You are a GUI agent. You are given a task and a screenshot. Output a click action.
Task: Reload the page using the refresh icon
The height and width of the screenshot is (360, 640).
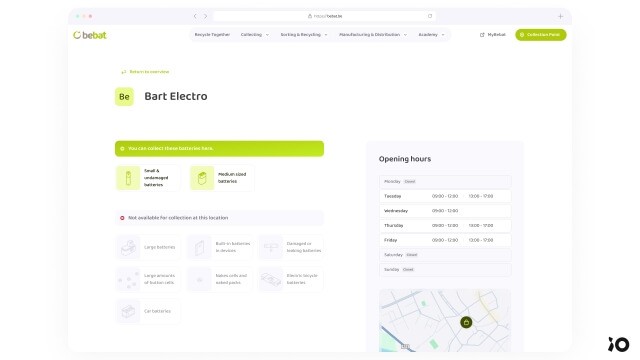(x=430, y=16)
